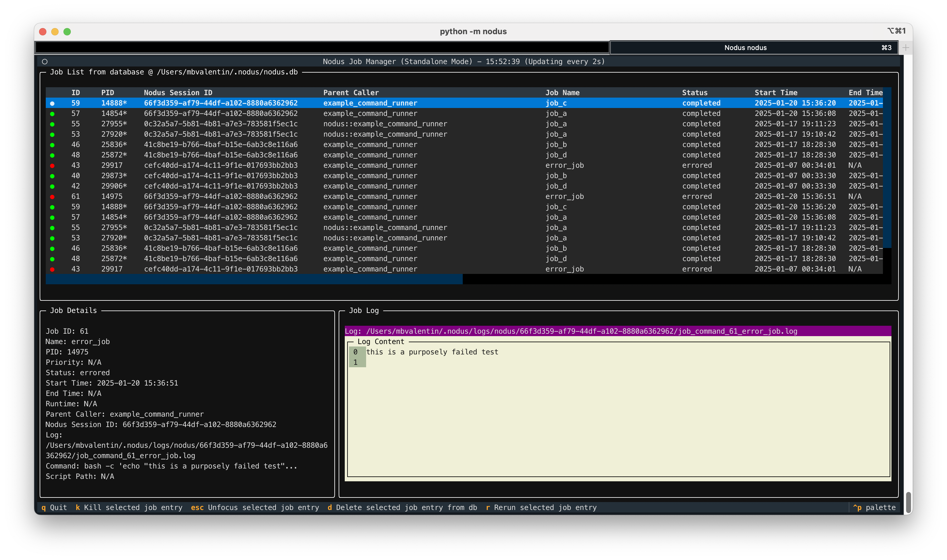Select job row with ID 61 error_job
This screenshot has height=560, width=947.
point(464,196)
